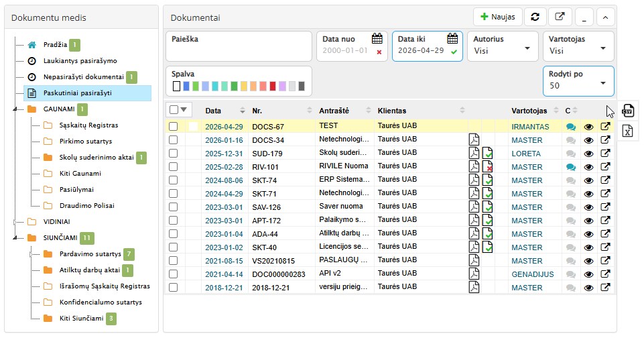The image size is (644, 338).
Task: Select Pradžia in the document tree
Action: pos(55,44)
